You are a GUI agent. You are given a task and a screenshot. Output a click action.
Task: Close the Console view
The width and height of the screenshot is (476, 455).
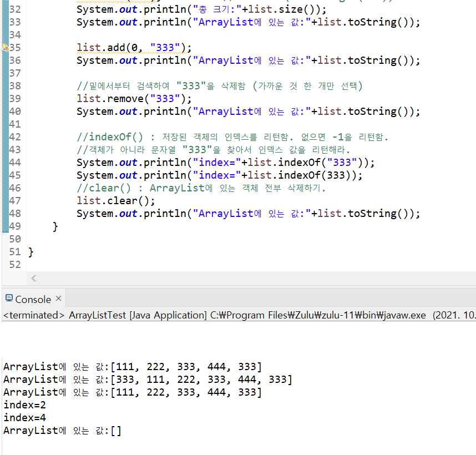point(59,299)
